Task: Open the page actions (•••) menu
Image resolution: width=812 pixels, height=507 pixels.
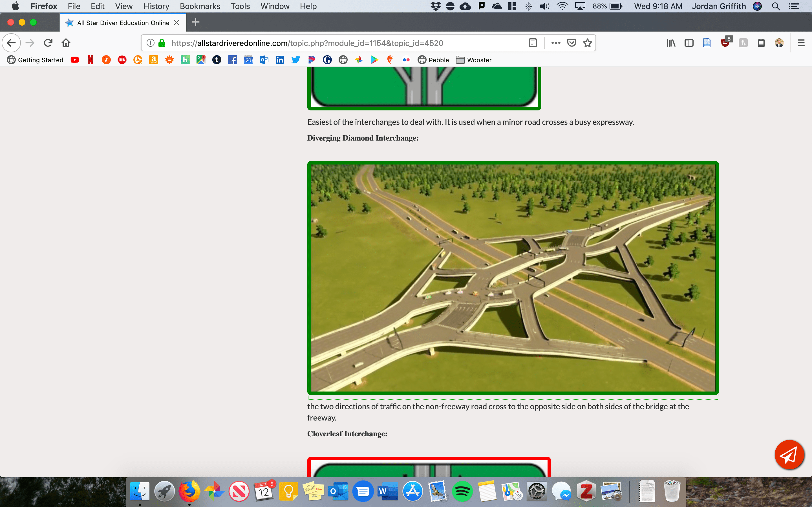Action: [556, 43]
